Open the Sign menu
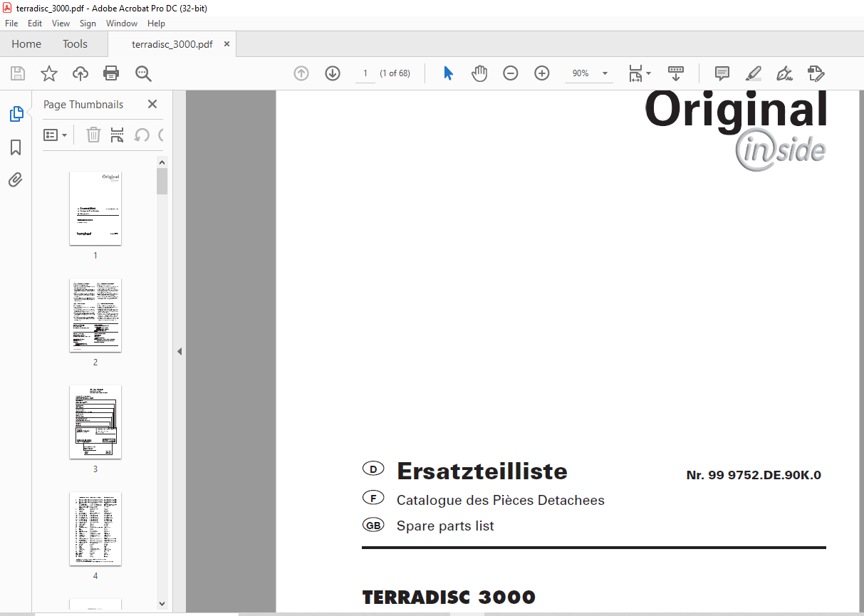This screenshot has width=864, height=616. 88,24
